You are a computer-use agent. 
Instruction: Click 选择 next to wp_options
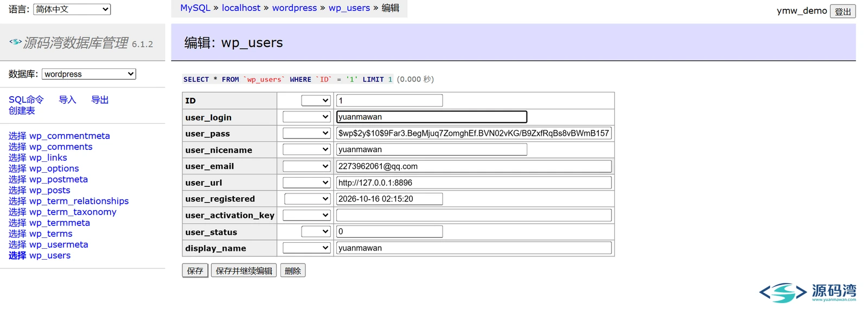click(17, 168)
